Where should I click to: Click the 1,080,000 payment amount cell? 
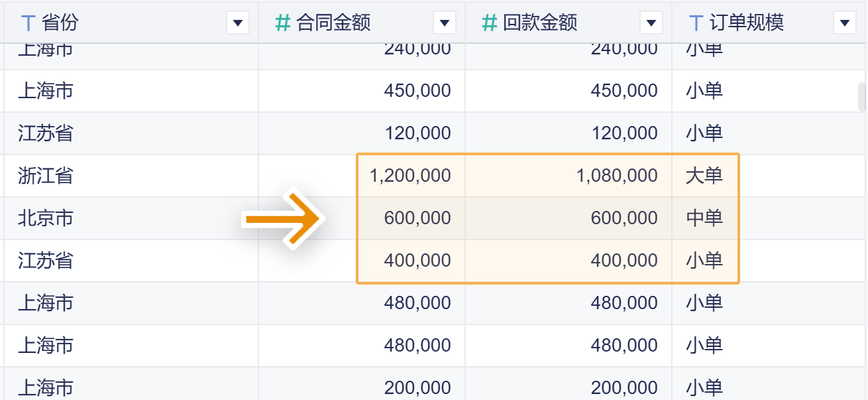coord(617,176)
